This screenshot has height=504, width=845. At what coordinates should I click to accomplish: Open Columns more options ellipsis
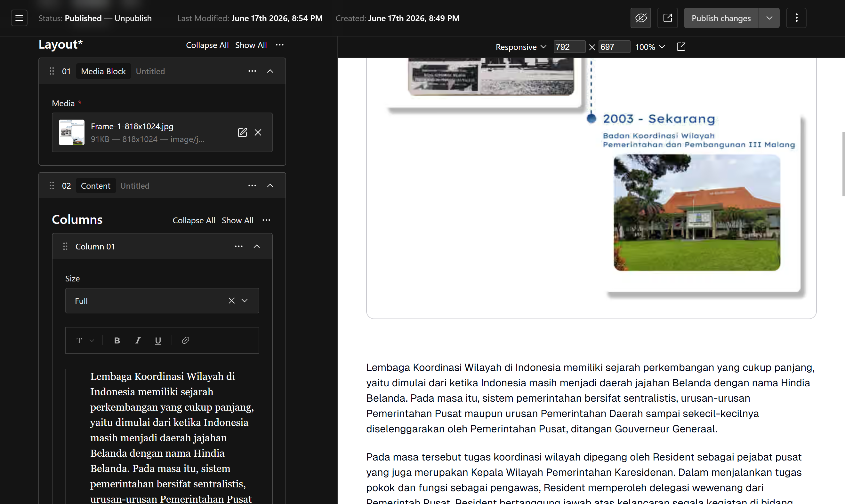click(267, 220)
